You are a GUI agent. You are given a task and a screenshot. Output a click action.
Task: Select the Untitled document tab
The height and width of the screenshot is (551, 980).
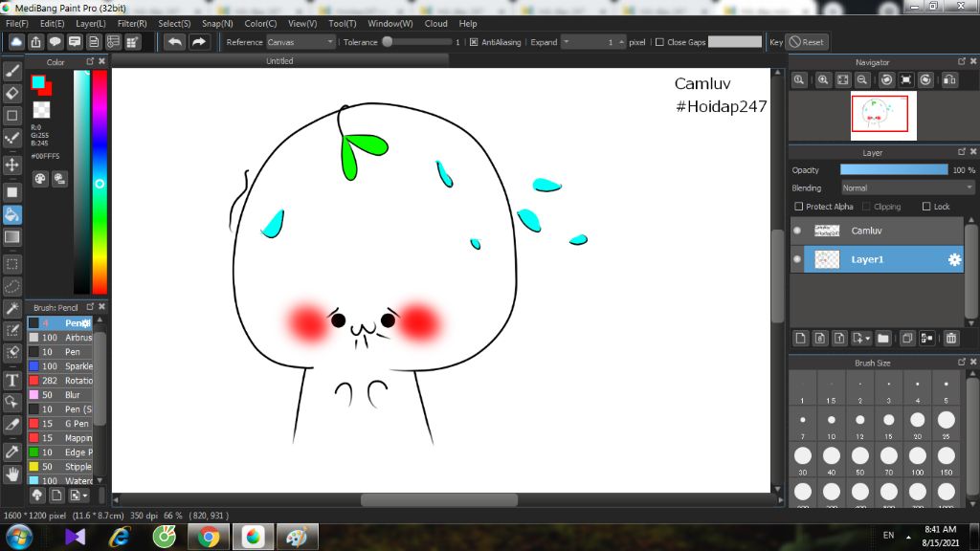point(279,60)
